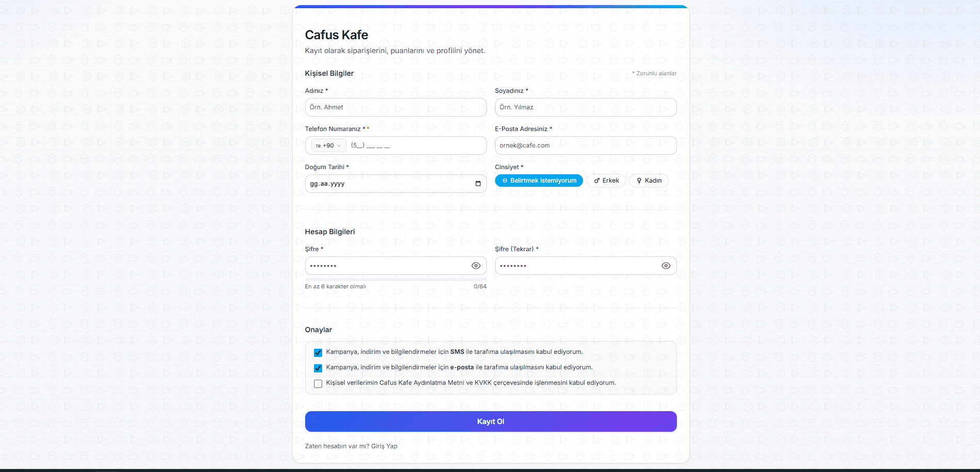Click the Adınız name input field

[396, 107]
